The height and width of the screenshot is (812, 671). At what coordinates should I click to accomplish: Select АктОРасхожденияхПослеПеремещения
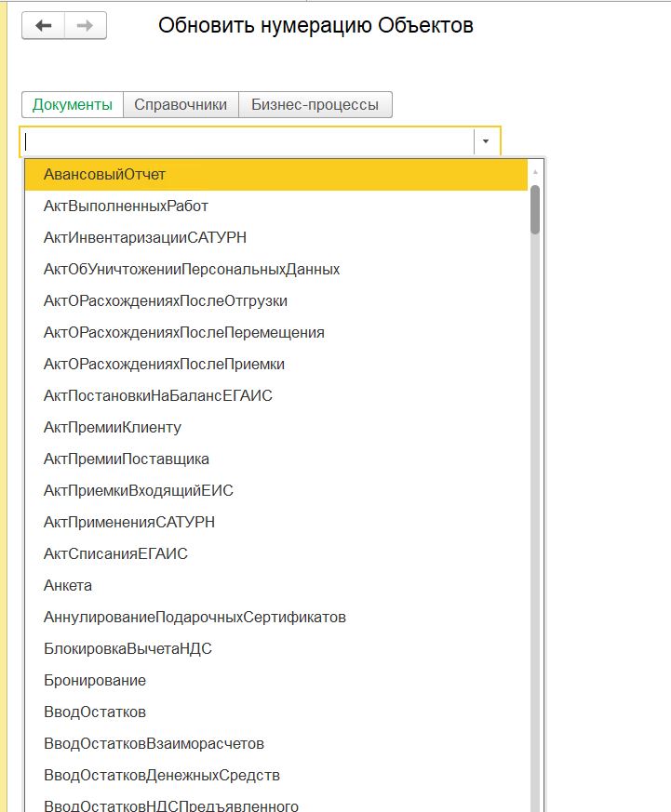[276, 332]
